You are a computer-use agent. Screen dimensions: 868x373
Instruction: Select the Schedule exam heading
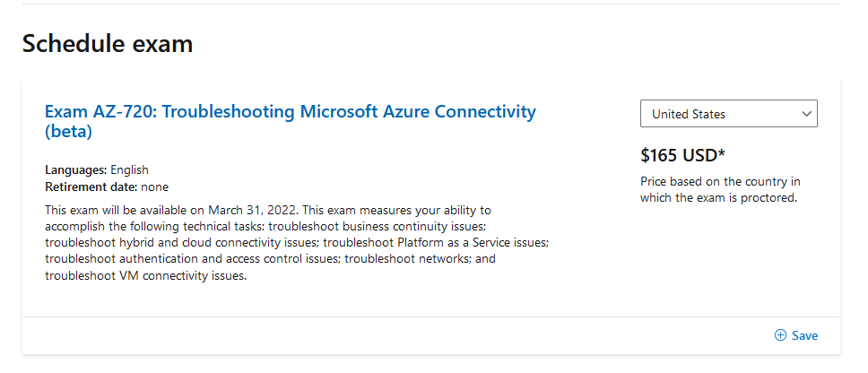(108, 43)
